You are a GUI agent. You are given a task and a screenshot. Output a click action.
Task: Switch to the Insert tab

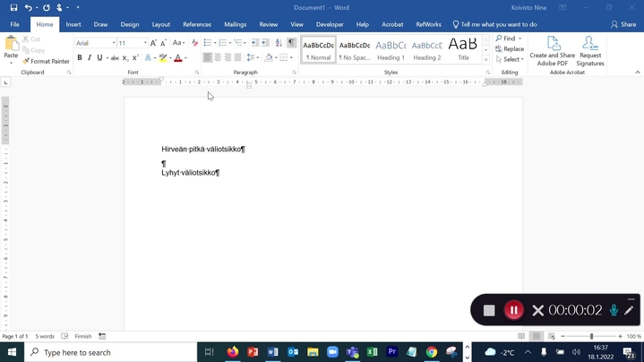coord(73,25)
